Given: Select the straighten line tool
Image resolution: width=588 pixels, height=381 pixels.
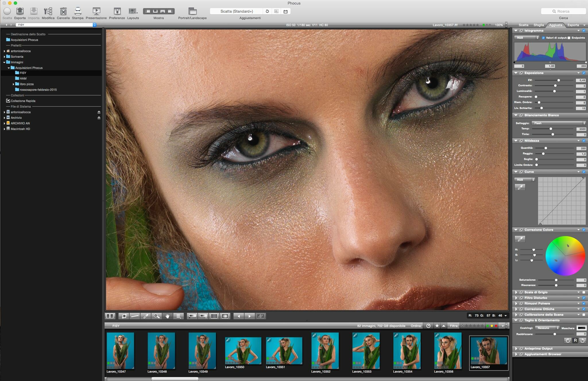Looking at the screenshot, I should 135,316.
